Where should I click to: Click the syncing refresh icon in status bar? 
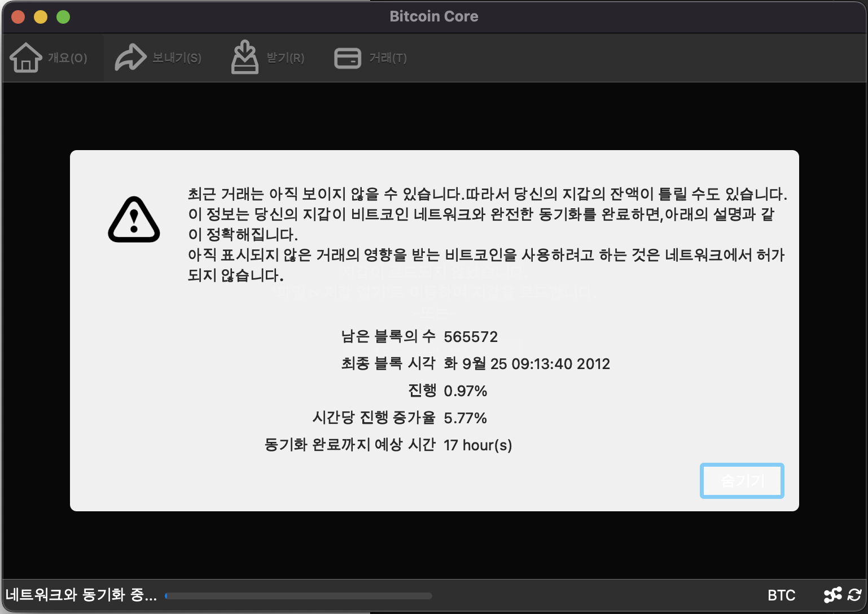tap(854, 595)
